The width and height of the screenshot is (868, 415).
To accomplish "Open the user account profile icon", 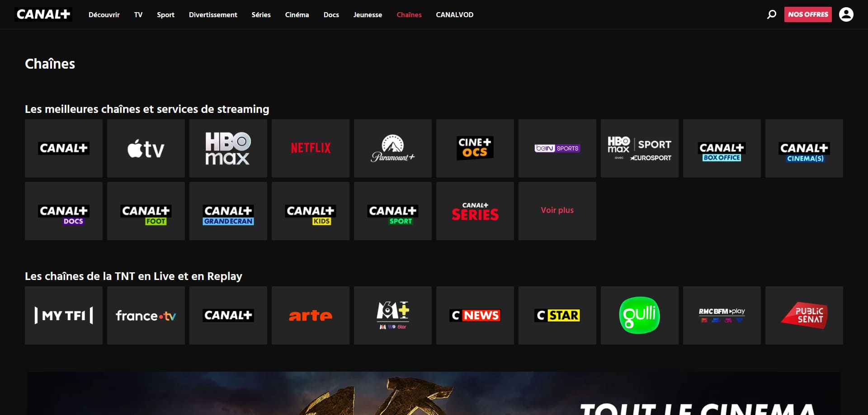I will tap(846, 14).
